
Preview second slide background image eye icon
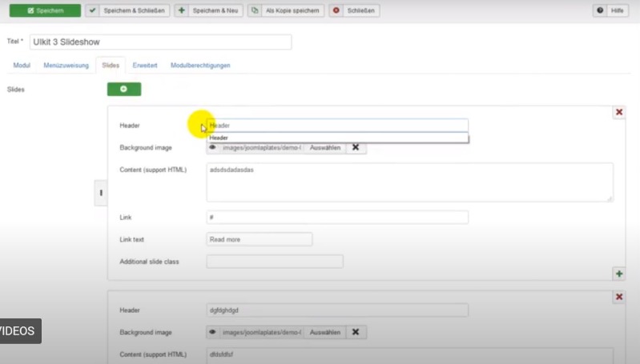(x=212, y=332)
